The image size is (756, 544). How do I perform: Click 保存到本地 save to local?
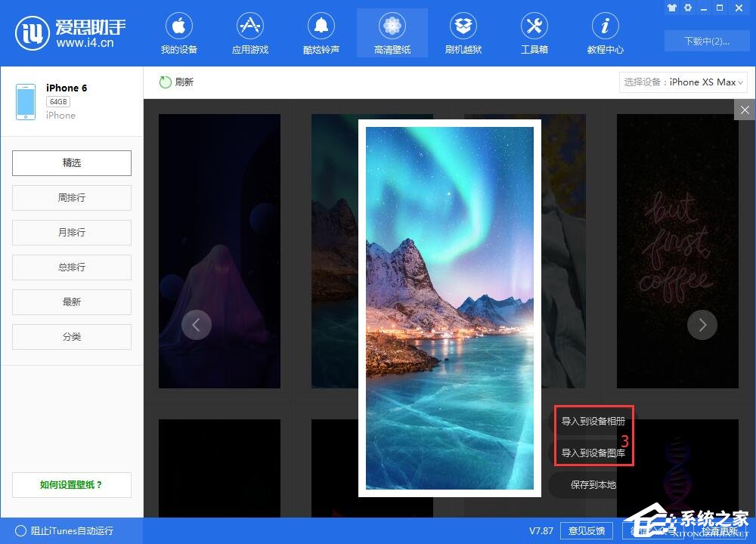coord(593,485)
